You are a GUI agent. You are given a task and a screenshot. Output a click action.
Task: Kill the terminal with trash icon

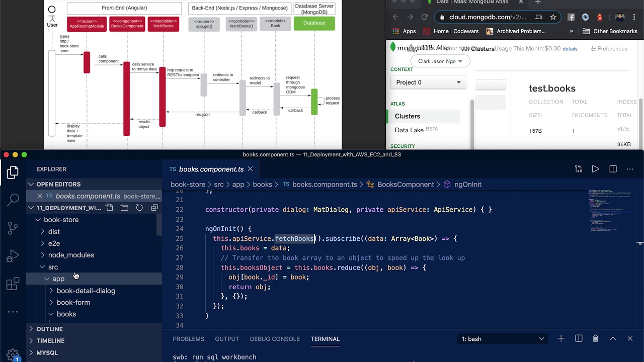click(x=596, y=339)
